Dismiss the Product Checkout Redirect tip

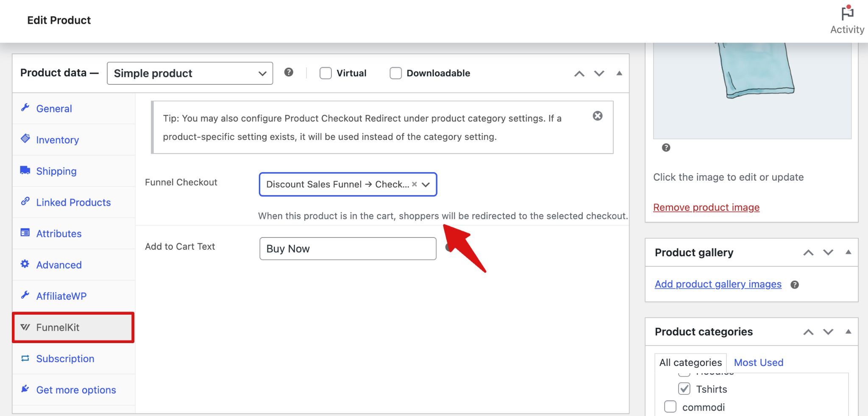[x=598, y=116]
